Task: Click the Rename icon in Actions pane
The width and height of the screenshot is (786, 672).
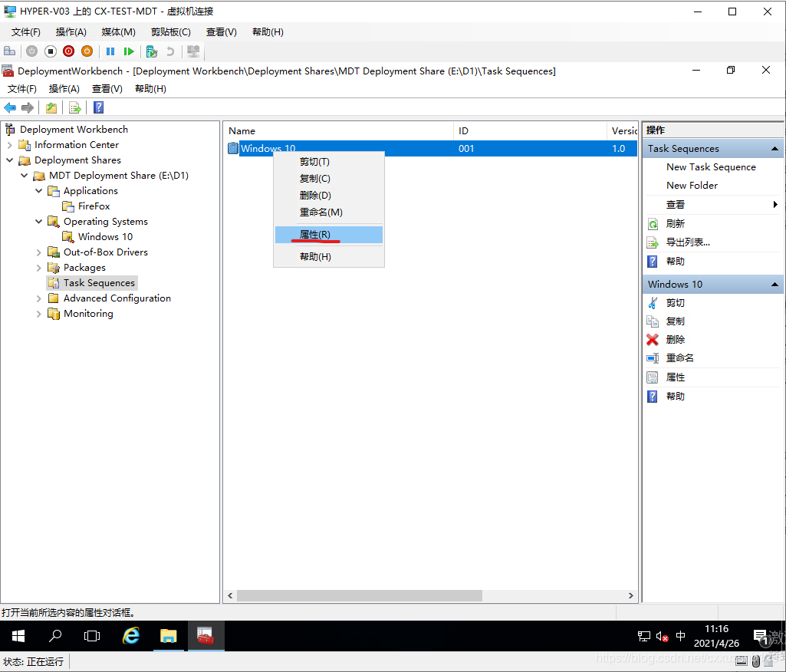Action: click(x=652, y=358)
